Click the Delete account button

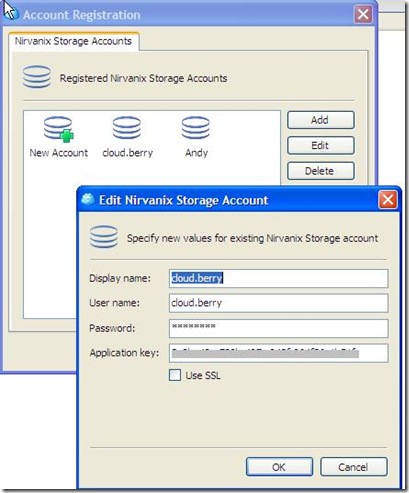click(x=320, y=171)
